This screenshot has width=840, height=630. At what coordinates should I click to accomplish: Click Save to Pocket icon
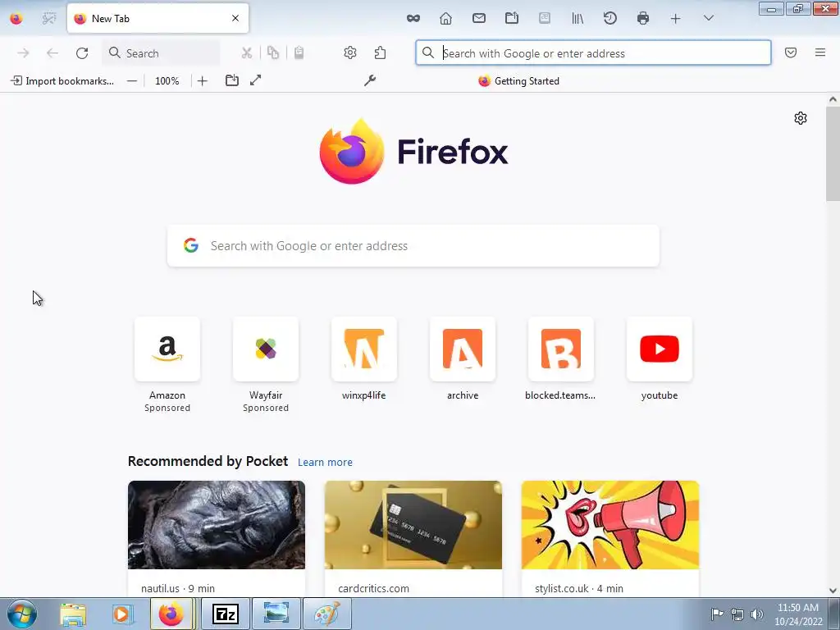(791, 52)
